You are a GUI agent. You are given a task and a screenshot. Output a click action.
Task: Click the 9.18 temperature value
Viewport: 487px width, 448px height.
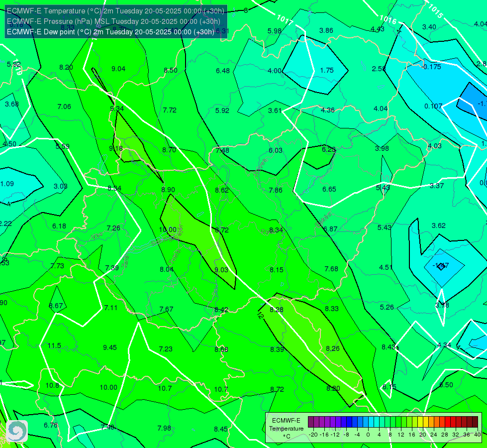click(x=116, y=148)
